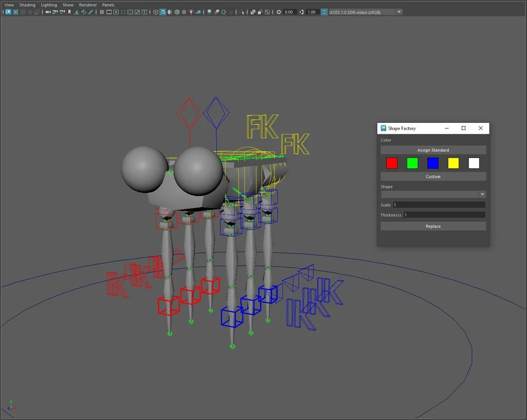Open the View panel menu
The image size is (527, 420).
coord(9,5)
